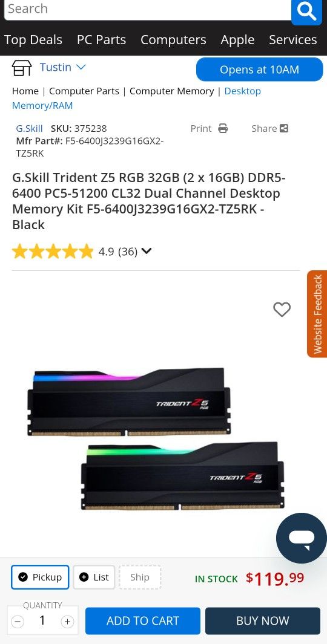Image resolution: width=327 pixels, height=644 pixels.
Task: Decrease quantity with minus button
Action: click(18, 622)
